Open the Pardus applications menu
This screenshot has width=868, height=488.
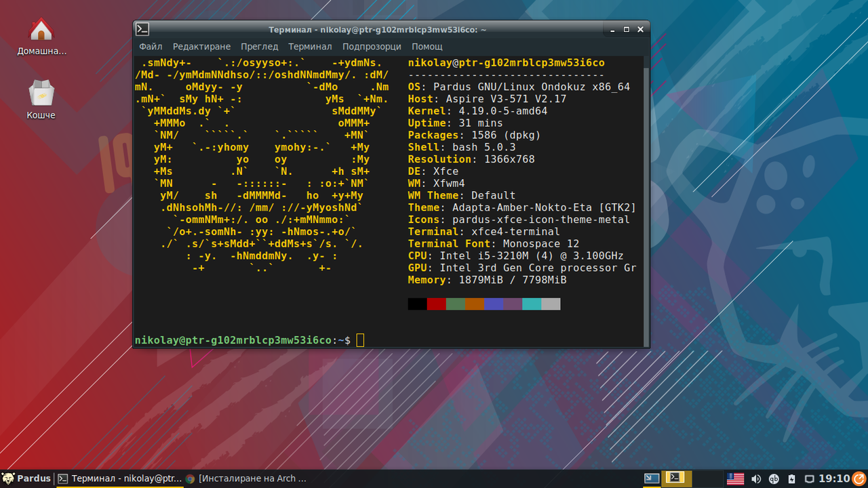coord(27,479)
